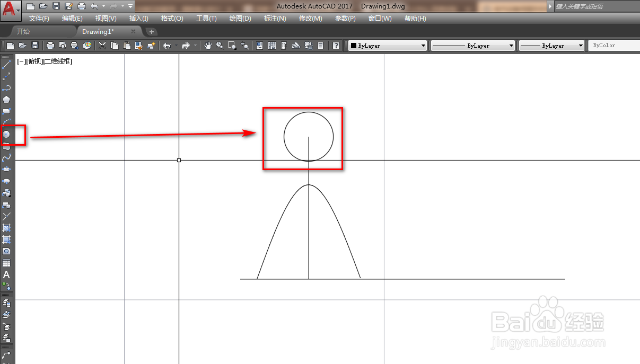Select the Arc tool
Viewport: 640px width, 364px height.
coord(6,122)
